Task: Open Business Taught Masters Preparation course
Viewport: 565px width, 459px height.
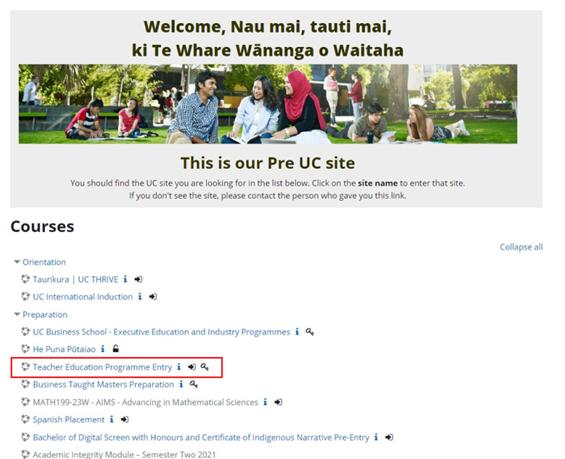Action: click(103, 384)
